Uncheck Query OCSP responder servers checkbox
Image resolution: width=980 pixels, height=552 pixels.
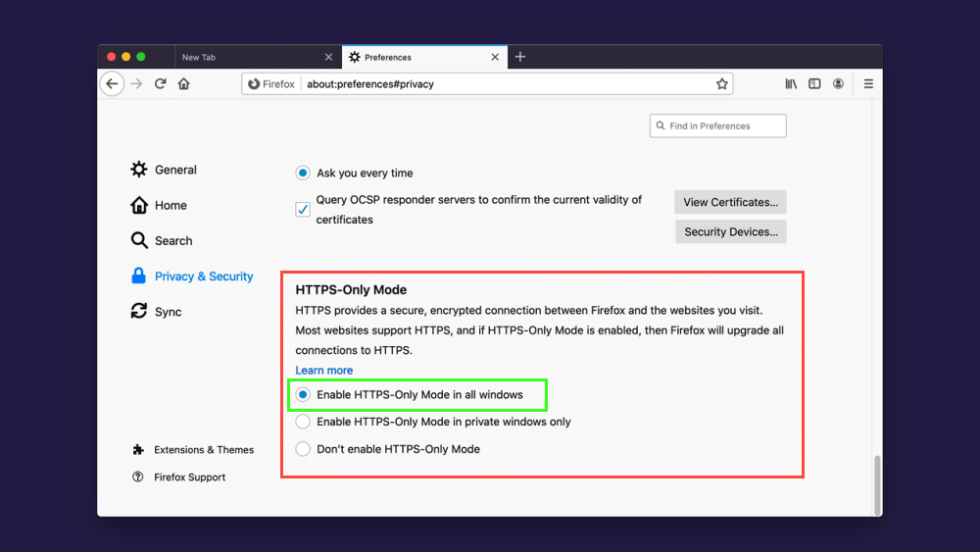(303, 210)
